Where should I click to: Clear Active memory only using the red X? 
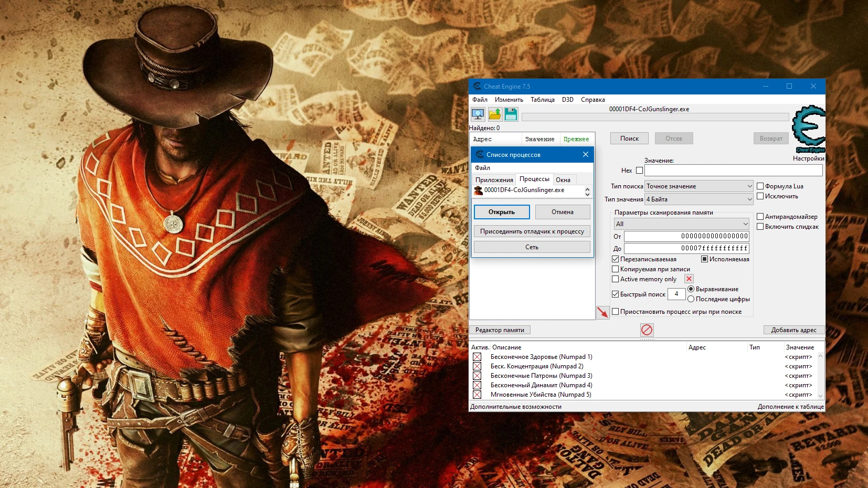tap(689, 279)
